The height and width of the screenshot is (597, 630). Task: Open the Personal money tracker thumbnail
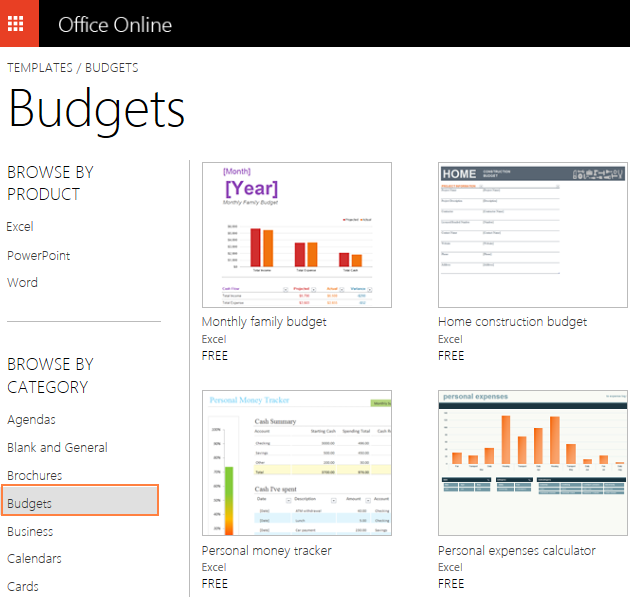[296, 463]
